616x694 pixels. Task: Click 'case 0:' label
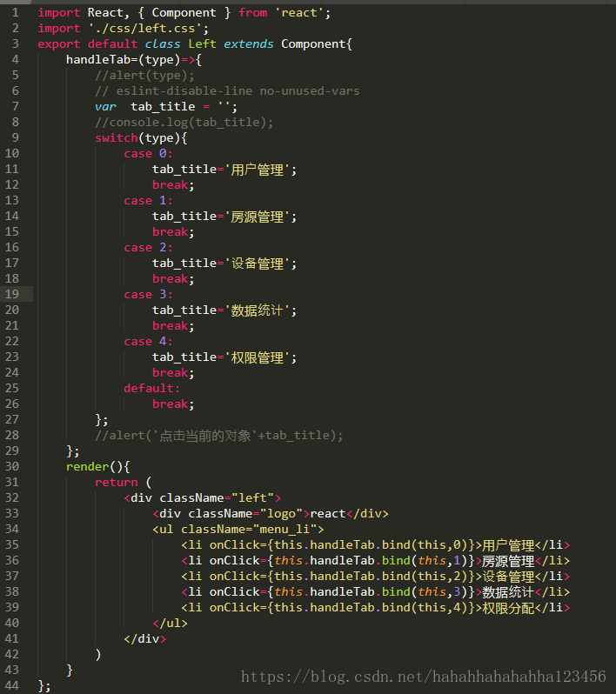148,154
